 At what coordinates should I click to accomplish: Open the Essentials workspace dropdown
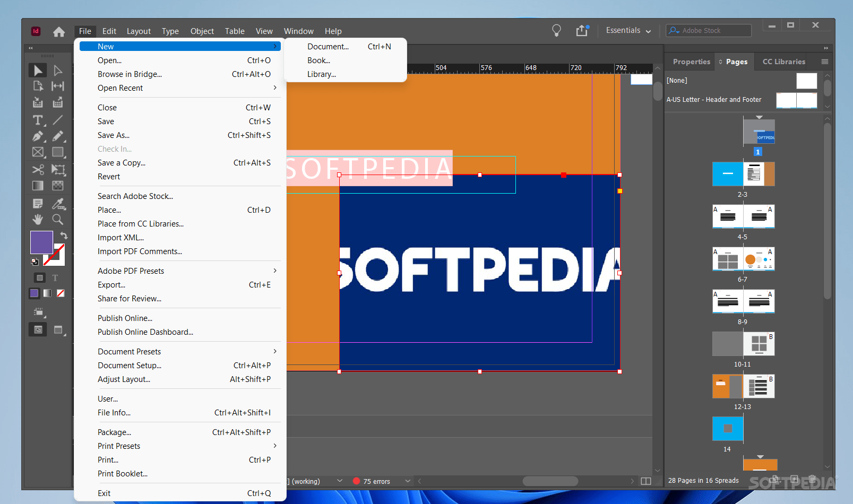pyautogui.click(x=628, y=31)
